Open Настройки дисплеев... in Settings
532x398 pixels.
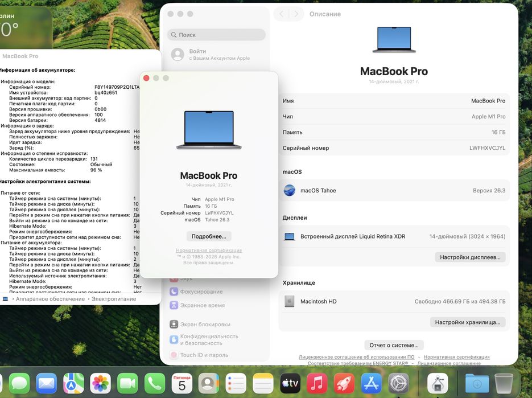tap(470, 257)
